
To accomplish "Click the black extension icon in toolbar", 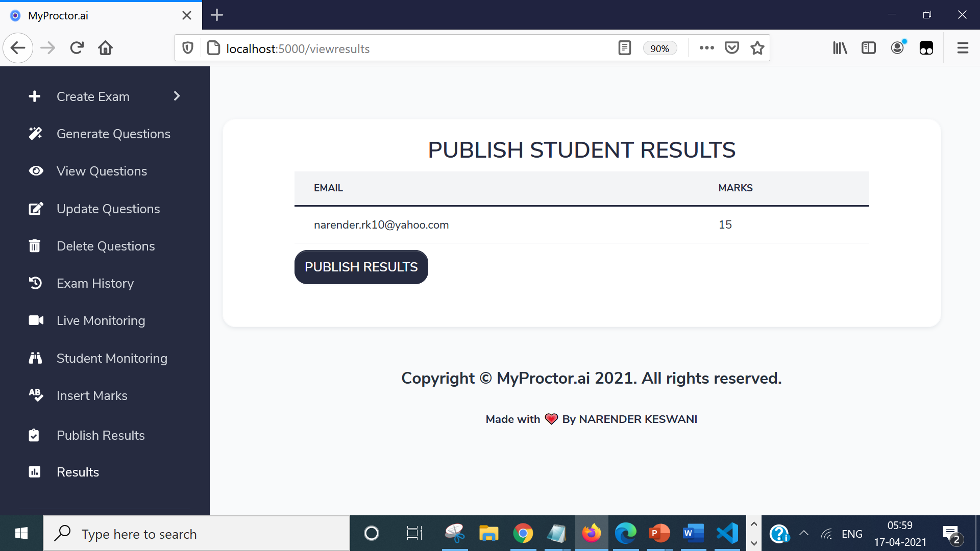I will (x=926, y=48).
